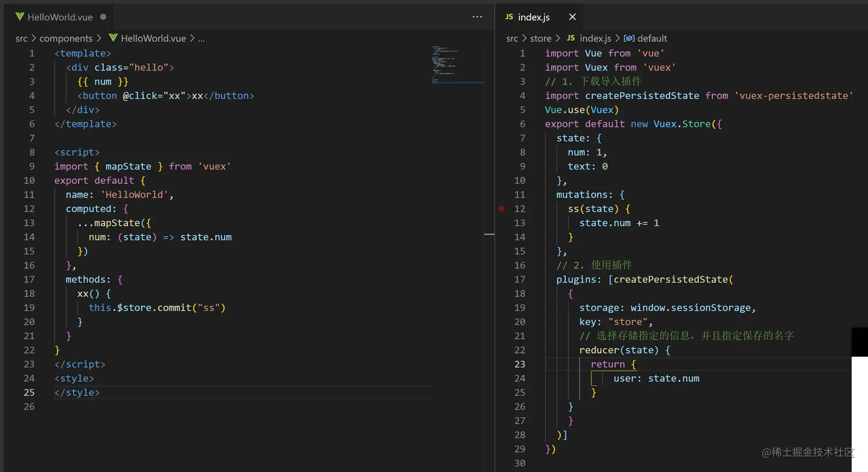This screenshot has width=868, height=472.
Task: Click the 'computed: {' line
Action: coord(97,209)
